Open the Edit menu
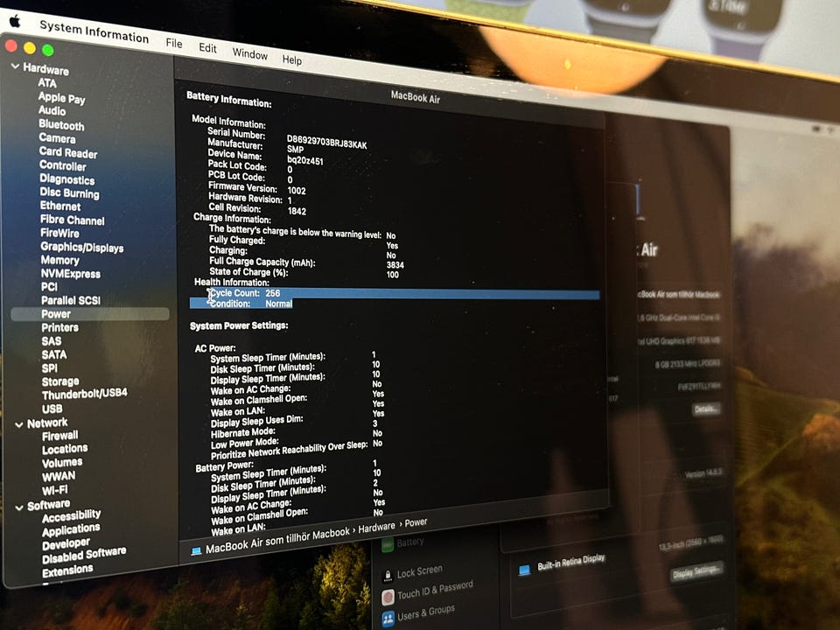Image resolution: width=840 pixels, height=630 pixels. coord(207,47)
